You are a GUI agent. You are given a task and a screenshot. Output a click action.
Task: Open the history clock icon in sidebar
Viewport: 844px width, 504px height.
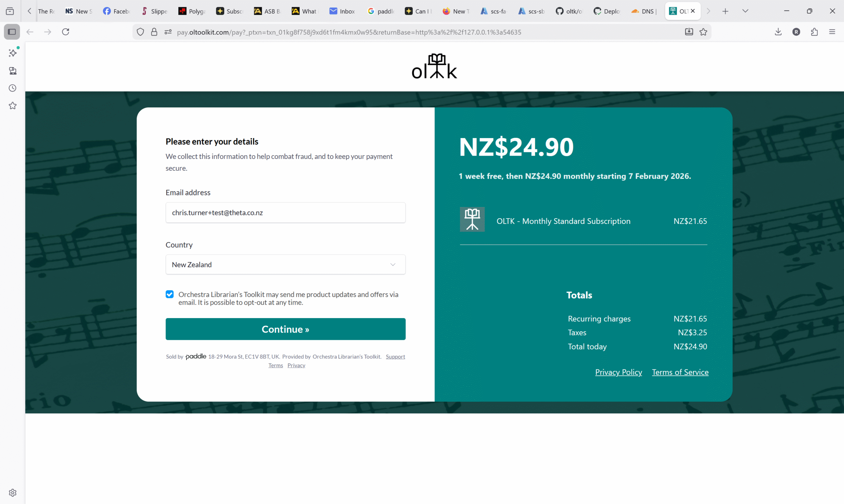click(13, 88)
